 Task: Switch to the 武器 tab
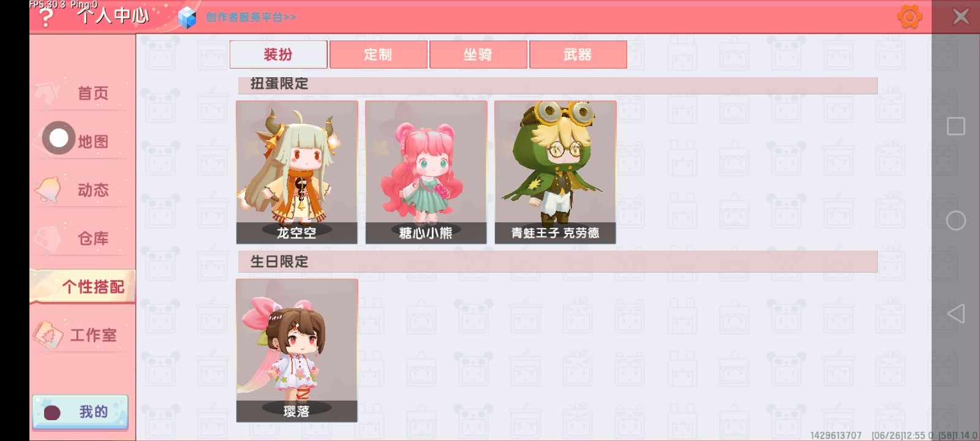click(x=578, y=55)
